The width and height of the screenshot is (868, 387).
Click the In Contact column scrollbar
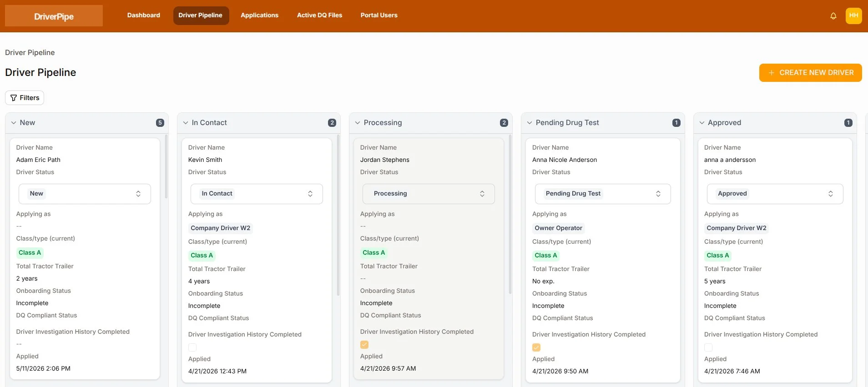(338, 215)
